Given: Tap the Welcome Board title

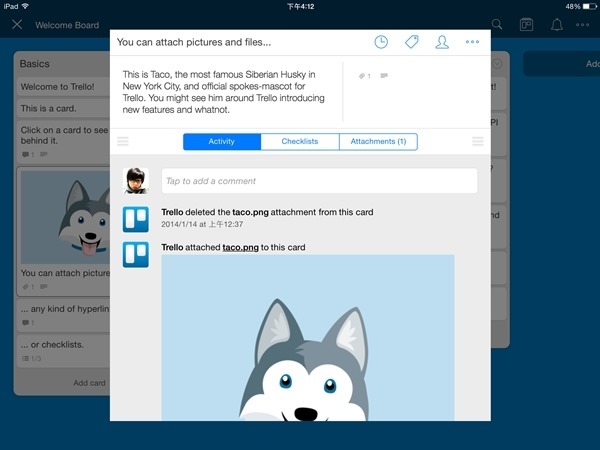Looking at the screenshot, I should (x=67, y=25).
